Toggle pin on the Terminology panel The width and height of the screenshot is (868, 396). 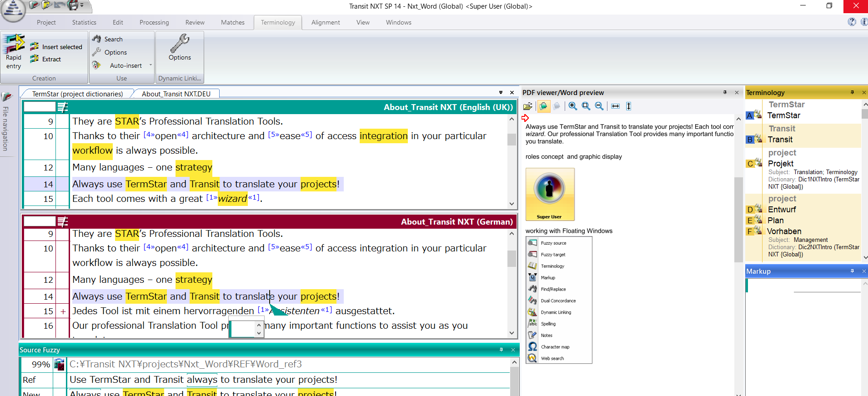coord(852,92)
